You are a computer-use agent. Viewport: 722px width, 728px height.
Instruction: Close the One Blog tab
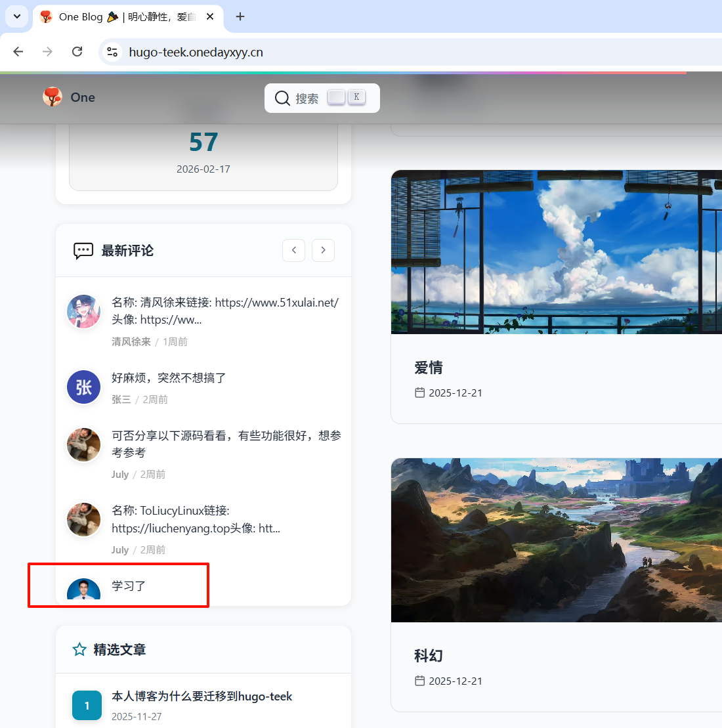coord(210,16)
